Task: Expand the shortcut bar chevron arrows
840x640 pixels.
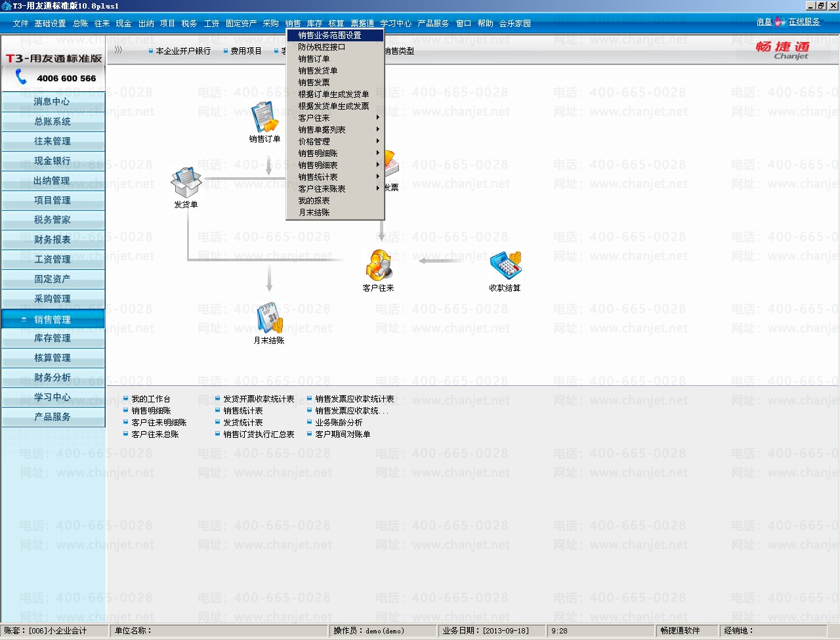Action: pos(118,50)
